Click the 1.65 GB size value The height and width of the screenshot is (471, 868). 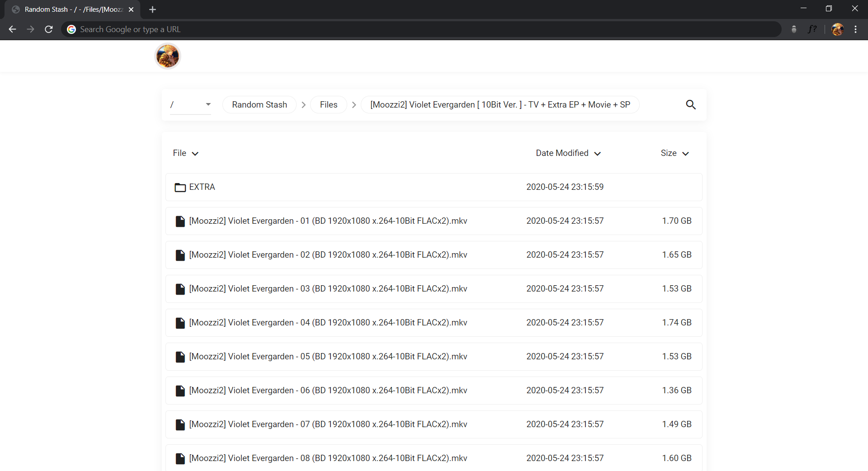tap(677, 255)
